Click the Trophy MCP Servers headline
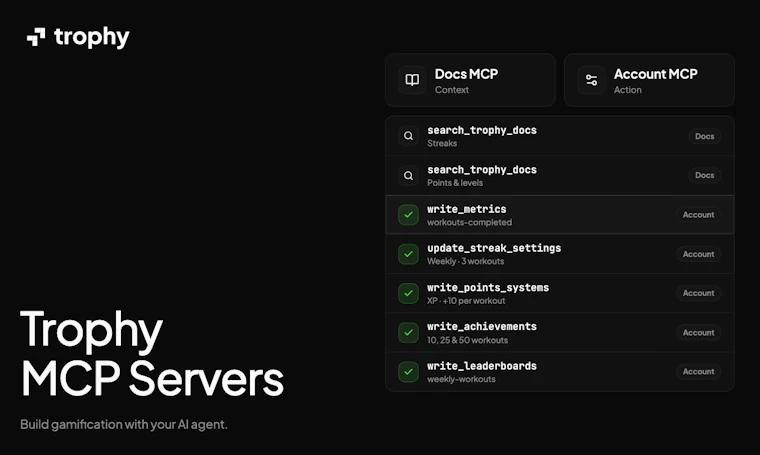This screenshot has width=760, height=455. click(152, 354)
